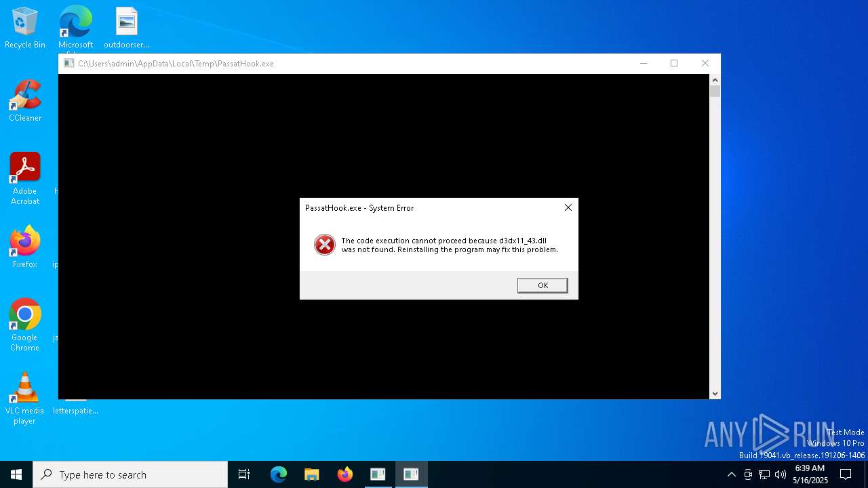This screenshot has height=488, width=868.
Task: Open Firefox from the taskbar
Action: [x=345, y=474]
